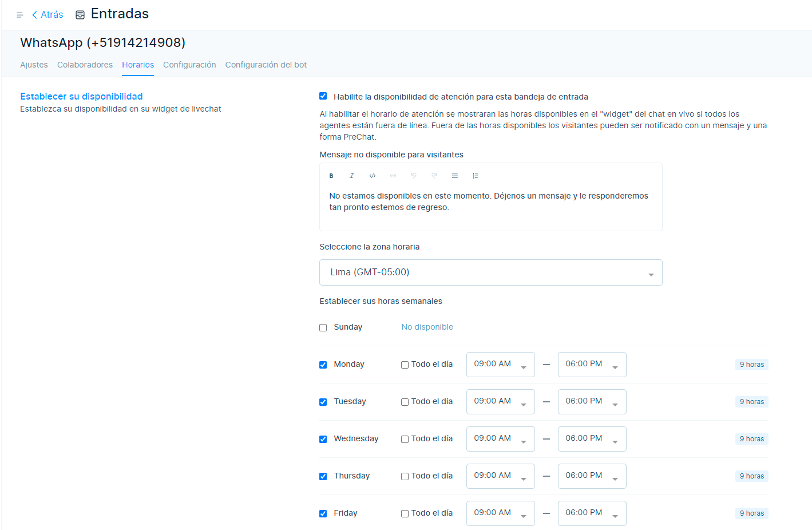The width and height of the screenshot is (812, 530).
Task: Expand Friday's 06:00 PM end time dropdown
Action: 592,513
